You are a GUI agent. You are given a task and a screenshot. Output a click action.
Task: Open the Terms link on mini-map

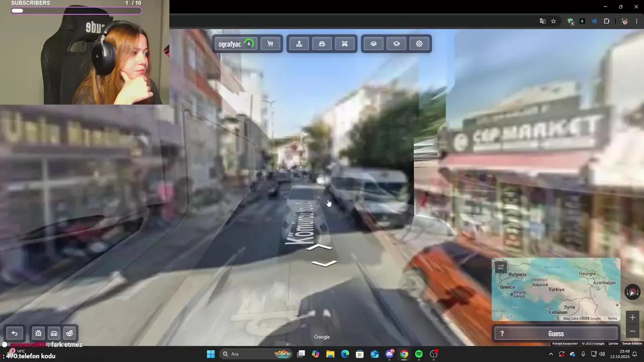point(612,318)
